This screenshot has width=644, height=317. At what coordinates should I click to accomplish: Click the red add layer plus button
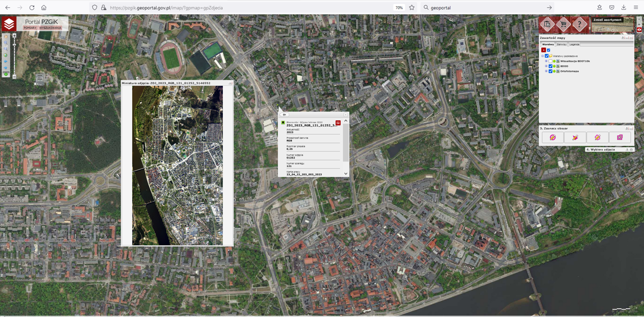tap(543, 50)
